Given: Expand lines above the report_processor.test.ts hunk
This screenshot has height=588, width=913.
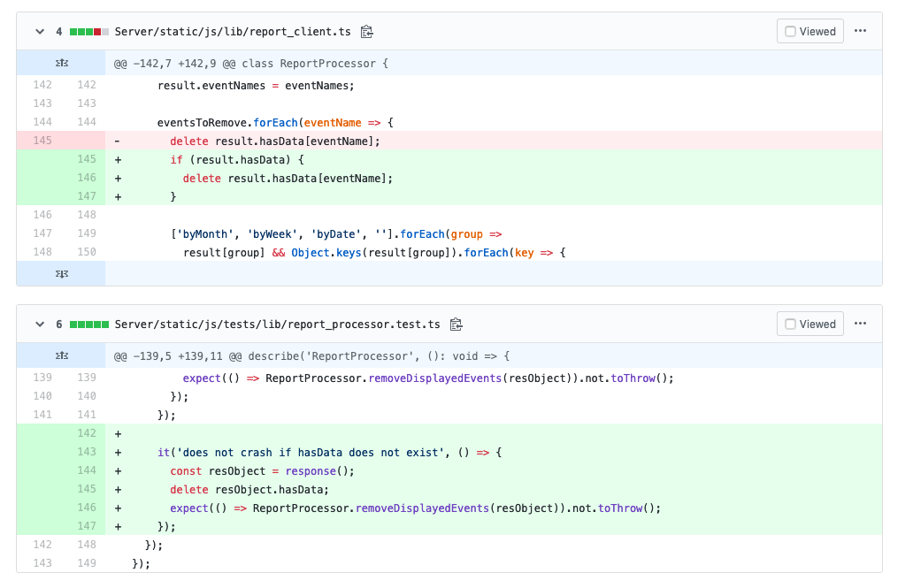Looking at the screenshot, I should coord(61,355).
